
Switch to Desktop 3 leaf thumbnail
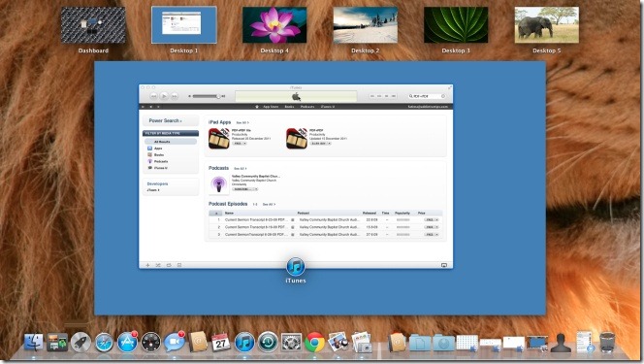(456, 25)
